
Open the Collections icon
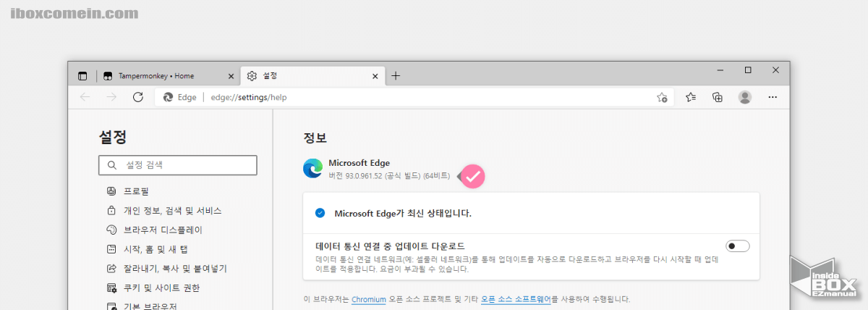pyautogui.click(x=718, y=97)
